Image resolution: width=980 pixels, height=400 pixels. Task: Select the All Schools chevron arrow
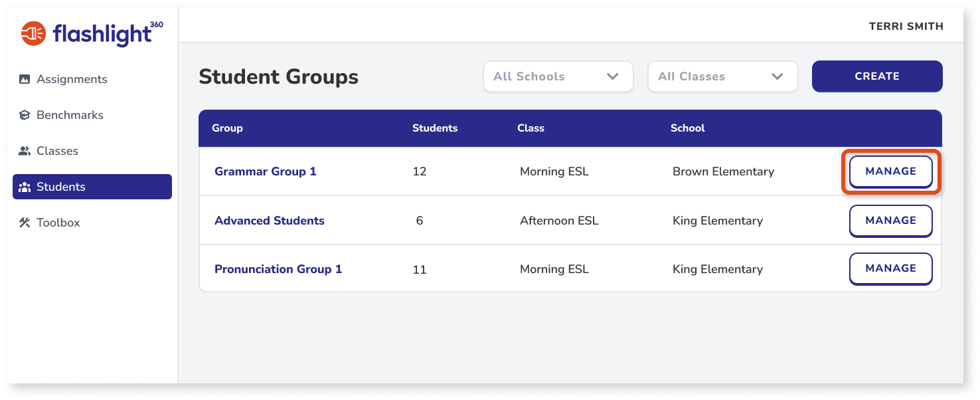point(612,76)
